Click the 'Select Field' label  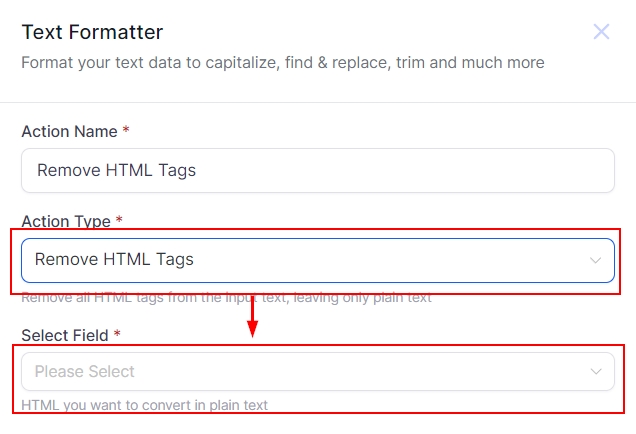point(65,335)
